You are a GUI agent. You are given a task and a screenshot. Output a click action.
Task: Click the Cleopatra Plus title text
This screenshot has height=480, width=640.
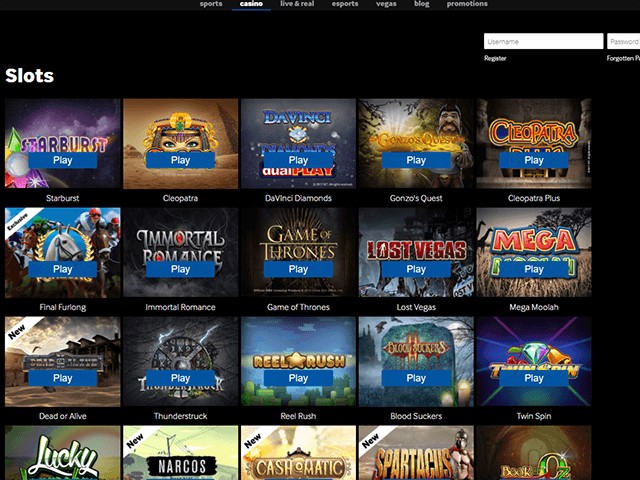click(534, 198)
